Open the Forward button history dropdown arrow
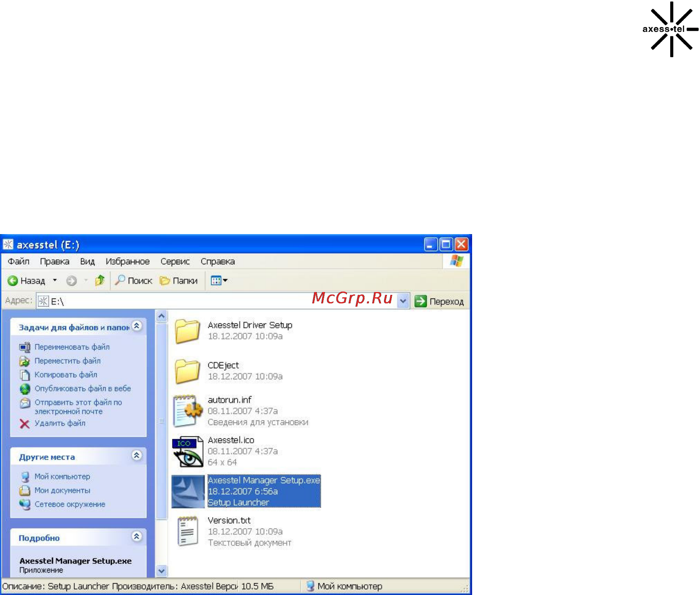 point(86,281)
